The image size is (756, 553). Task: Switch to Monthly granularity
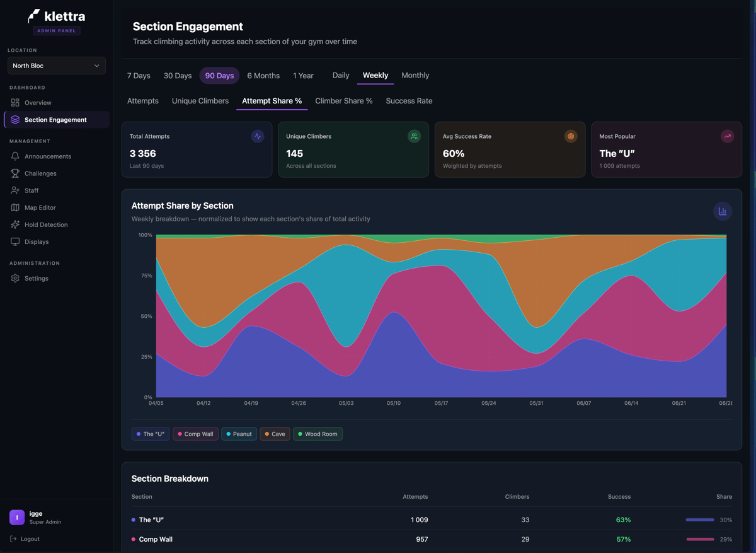(x=415, y=75)
